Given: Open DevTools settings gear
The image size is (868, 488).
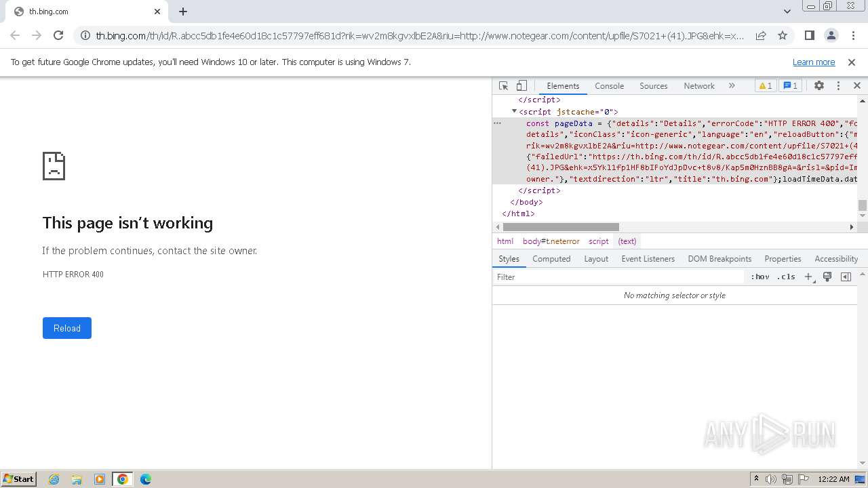Looking at the screenshot, I should pos(819,86).
